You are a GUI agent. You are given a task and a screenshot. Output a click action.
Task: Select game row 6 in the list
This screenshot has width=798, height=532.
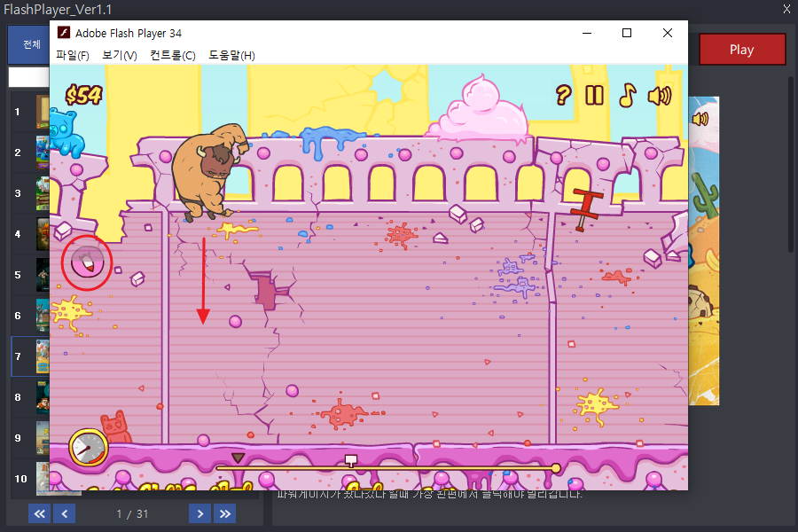[x=30, y=316]
